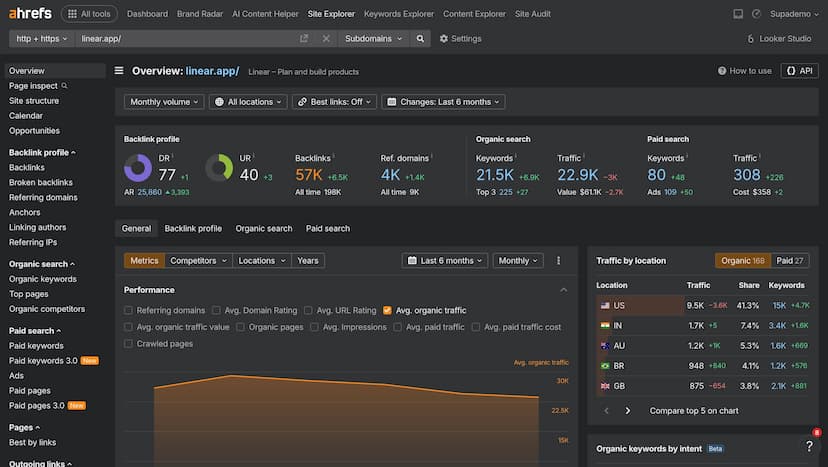828x467 pixels.
Task: Switch to the Backlink profile tab
Action: click(193, 228)
